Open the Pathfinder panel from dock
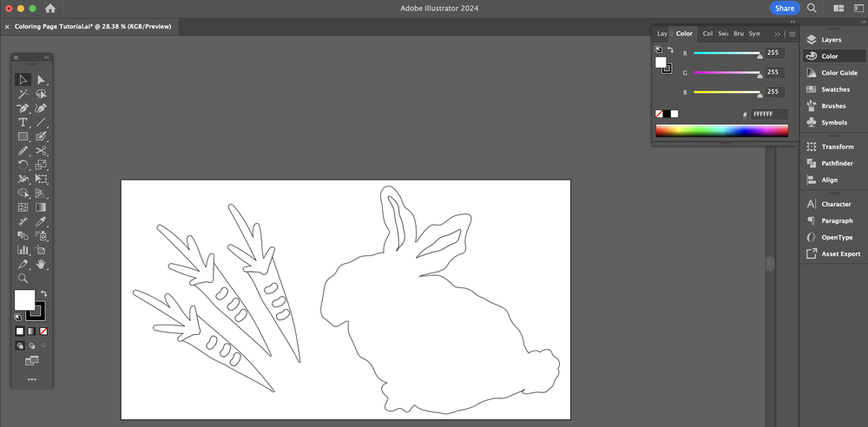Viewport: 868px width, 427px height. click(833, 163)
